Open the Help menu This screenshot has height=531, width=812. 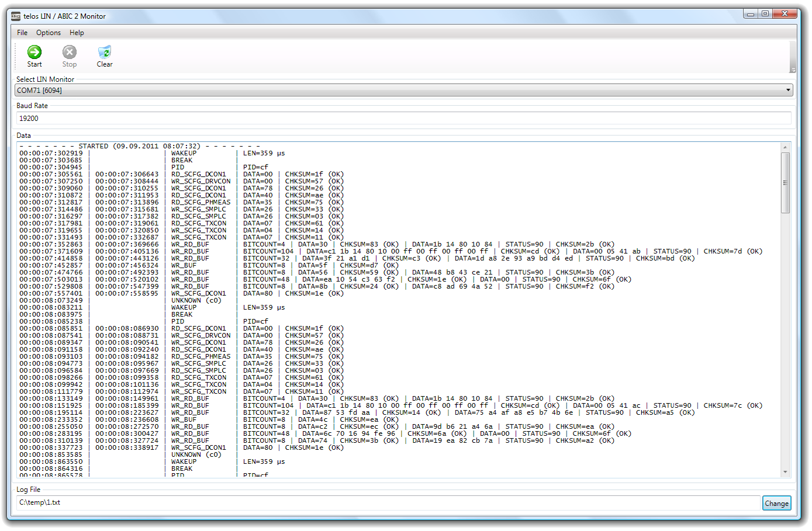tap(77, 33)
